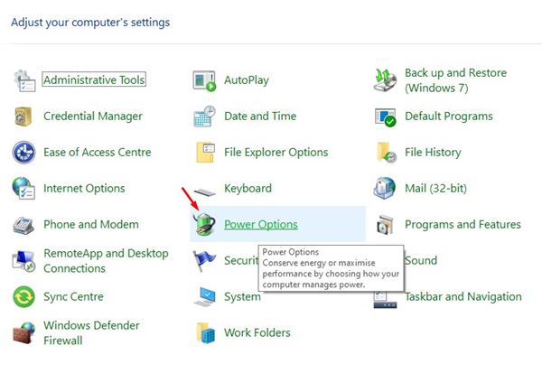Go to Credential Manager link

click(x=93, y=117)
